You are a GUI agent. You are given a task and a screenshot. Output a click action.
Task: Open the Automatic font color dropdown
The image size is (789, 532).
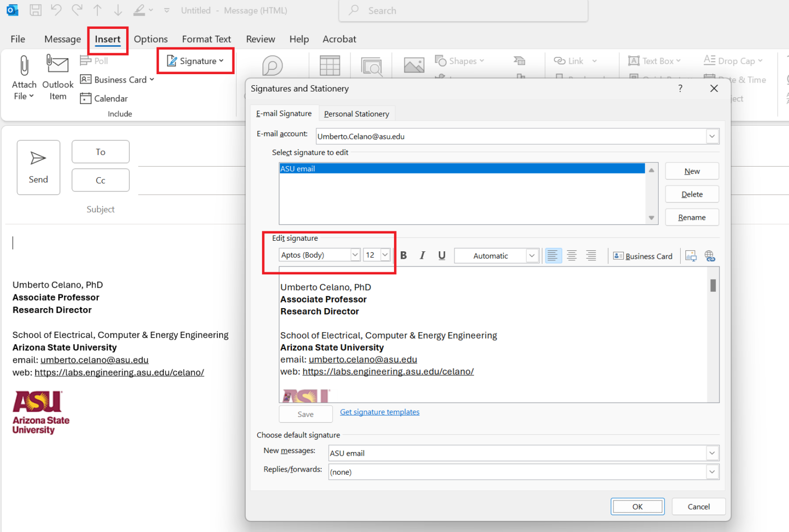point(532,256)
